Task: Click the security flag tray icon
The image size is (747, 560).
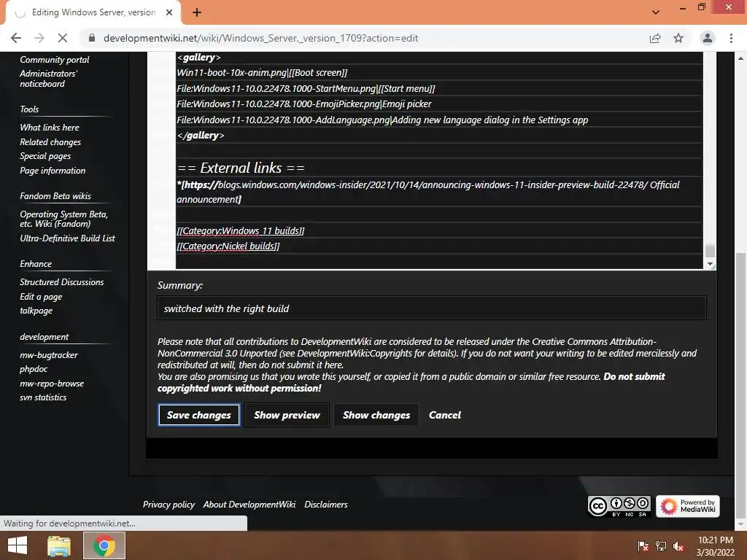Action: click(643, 546)
